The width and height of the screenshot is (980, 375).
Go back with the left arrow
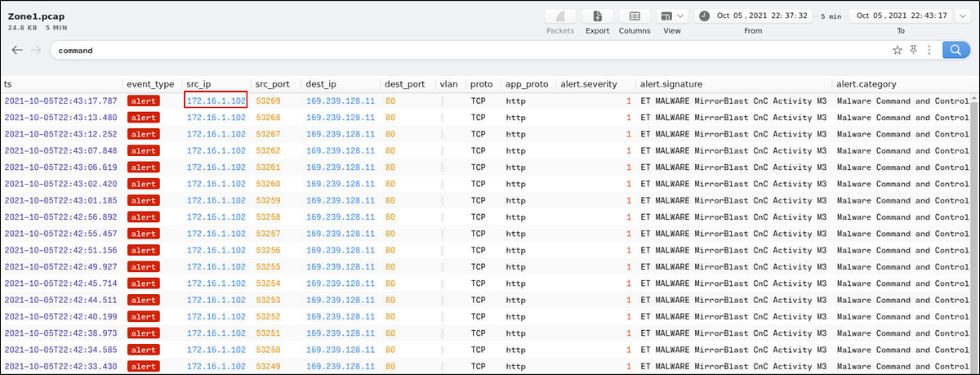17,51
